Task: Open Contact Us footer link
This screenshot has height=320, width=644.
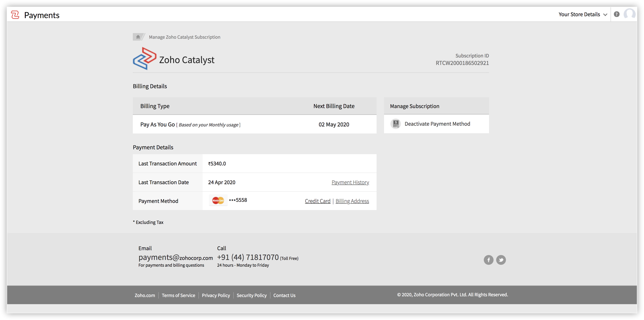Action: pyautogui.click(x=284, y=295)
